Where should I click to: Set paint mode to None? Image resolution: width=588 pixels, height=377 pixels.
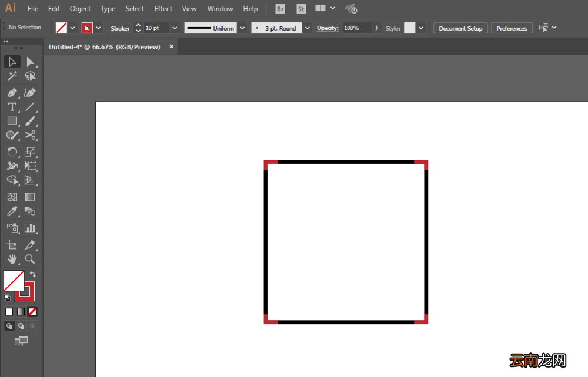click(32, 311)
